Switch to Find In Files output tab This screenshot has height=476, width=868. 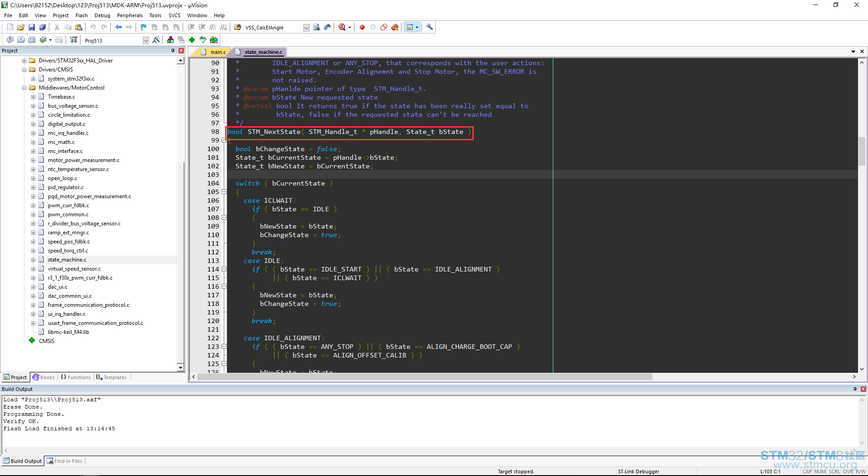[x=64, y=461]
